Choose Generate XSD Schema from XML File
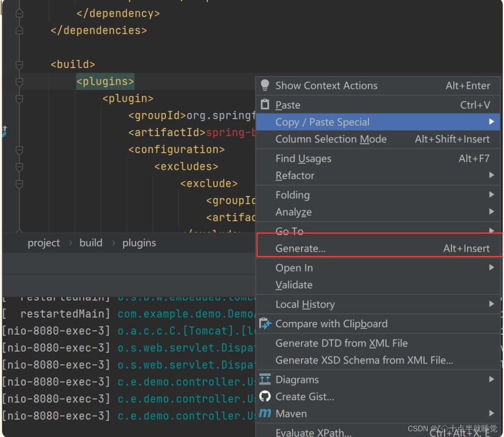This screenshot has width=504, height=437. click(x=378, y=360)
